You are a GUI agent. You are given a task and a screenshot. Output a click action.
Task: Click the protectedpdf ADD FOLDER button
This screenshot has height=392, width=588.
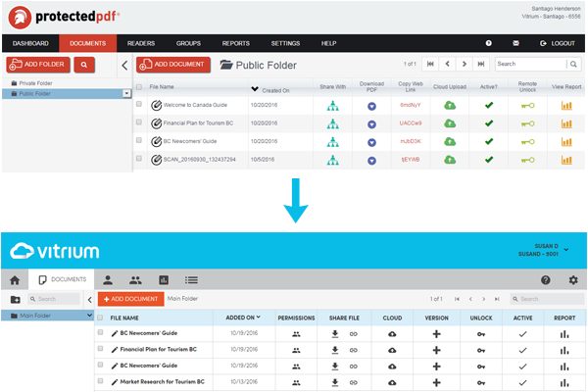point(38,65)
